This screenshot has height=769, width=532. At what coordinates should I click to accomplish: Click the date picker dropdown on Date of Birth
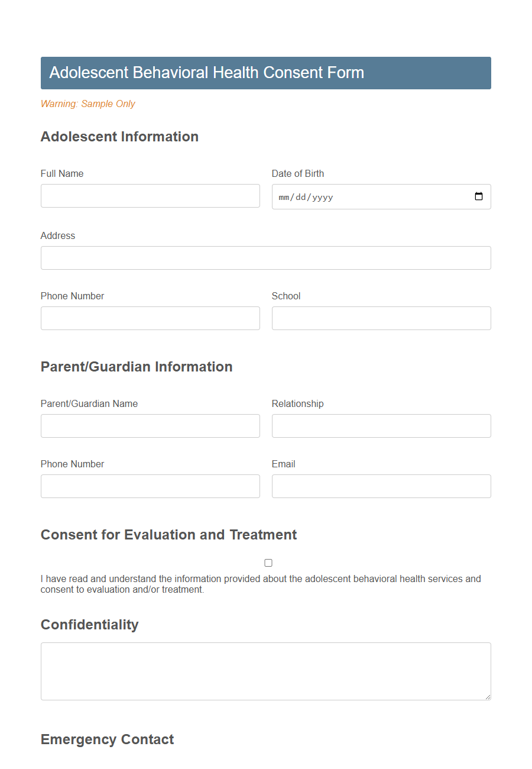point(478,196)
